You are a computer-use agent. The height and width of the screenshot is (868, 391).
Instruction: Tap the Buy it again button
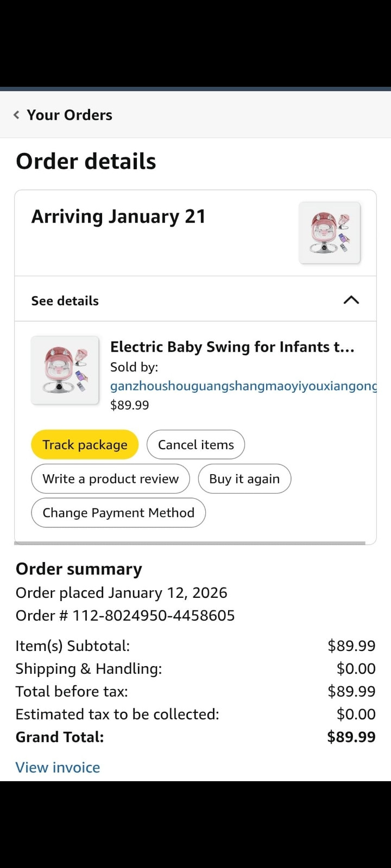pos(244,479)
